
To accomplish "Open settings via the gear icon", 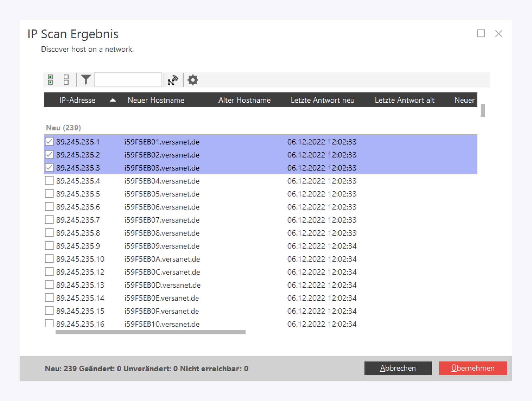I will (193, 80).
